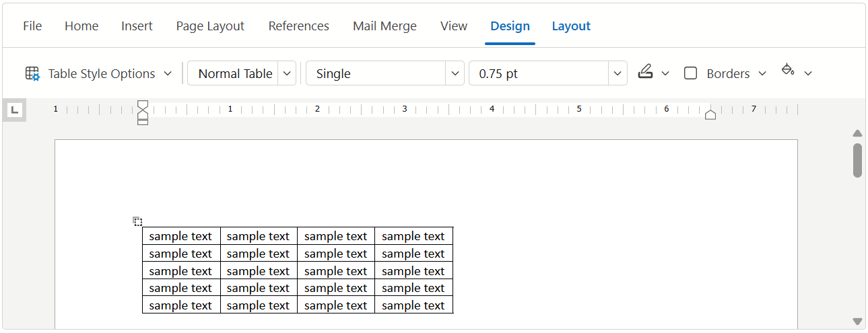
Task: Select the Design tab
Action: 510,26
